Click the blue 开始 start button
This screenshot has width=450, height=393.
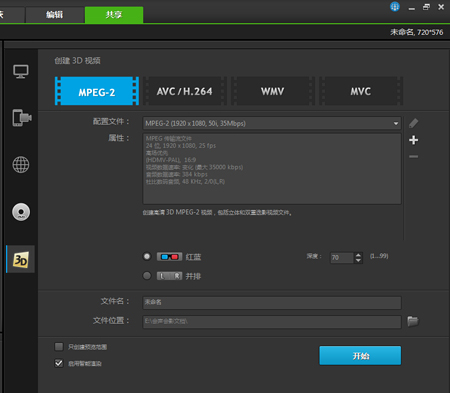click(x=360, y=356)
